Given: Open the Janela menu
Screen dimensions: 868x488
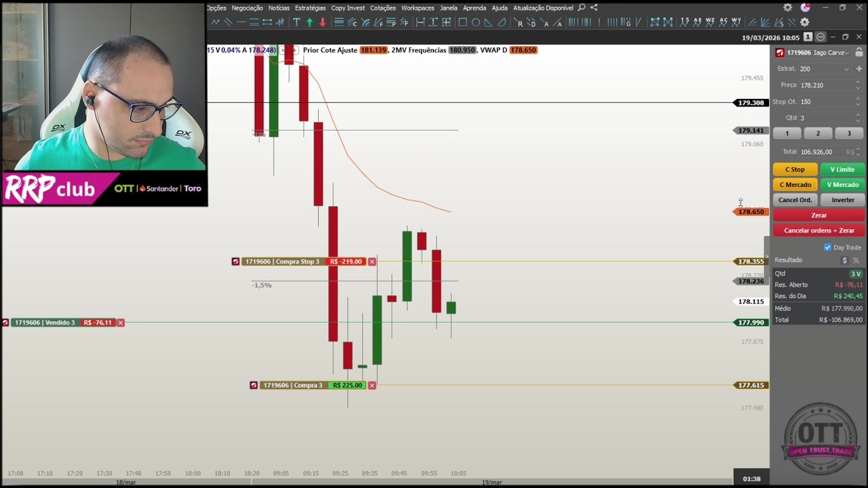Looking at the screenshot, I should click(x=448, y=7).
